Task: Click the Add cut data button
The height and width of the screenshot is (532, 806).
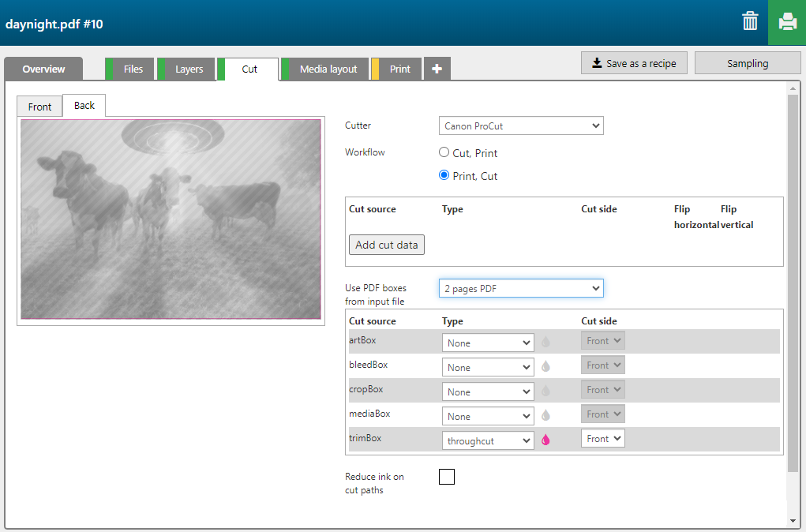Action: click(387, 245)
